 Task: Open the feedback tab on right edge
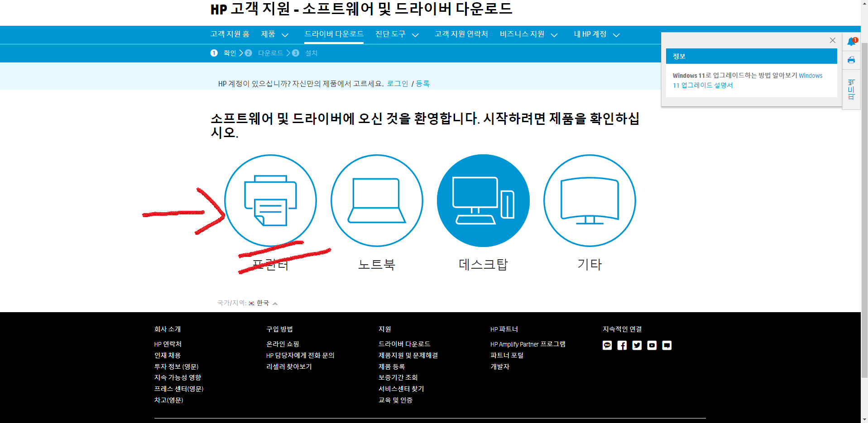[x=851, y=90]
